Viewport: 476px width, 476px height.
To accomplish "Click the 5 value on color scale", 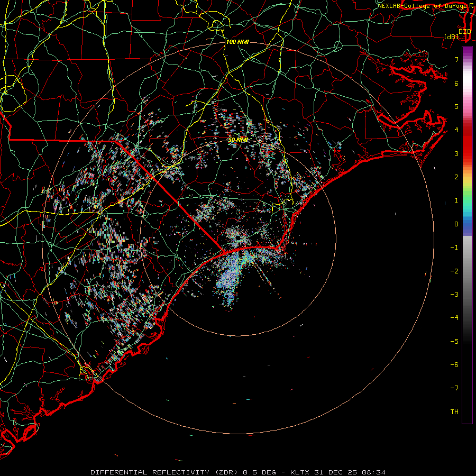I will point(456,106).
